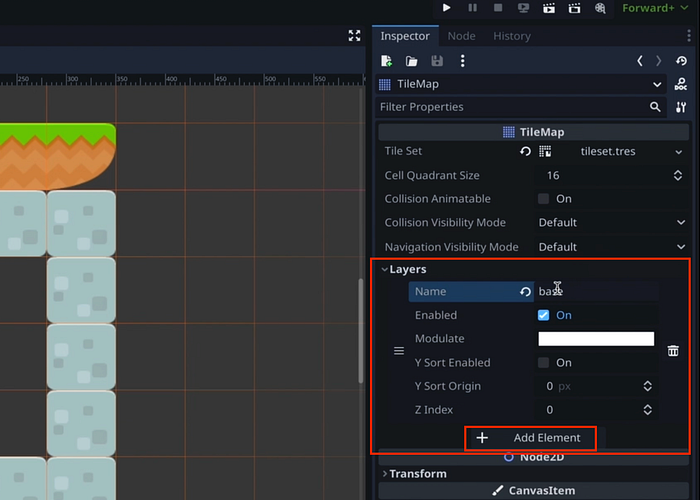Adjust the Cell Quadrant Size stepper arrows
The image size is (700, 500).
(x=678, y=175)
